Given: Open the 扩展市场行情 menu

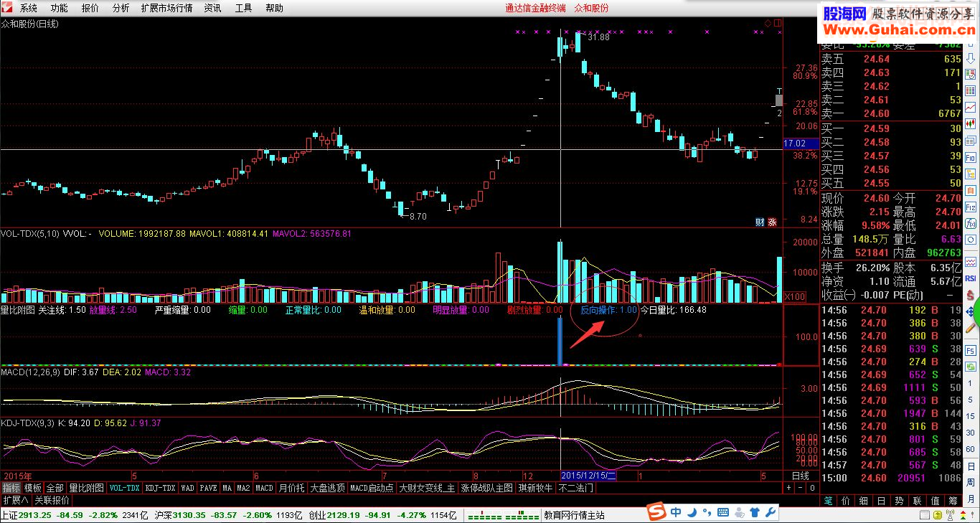Looking at the screenshot, I should point(167,8).
